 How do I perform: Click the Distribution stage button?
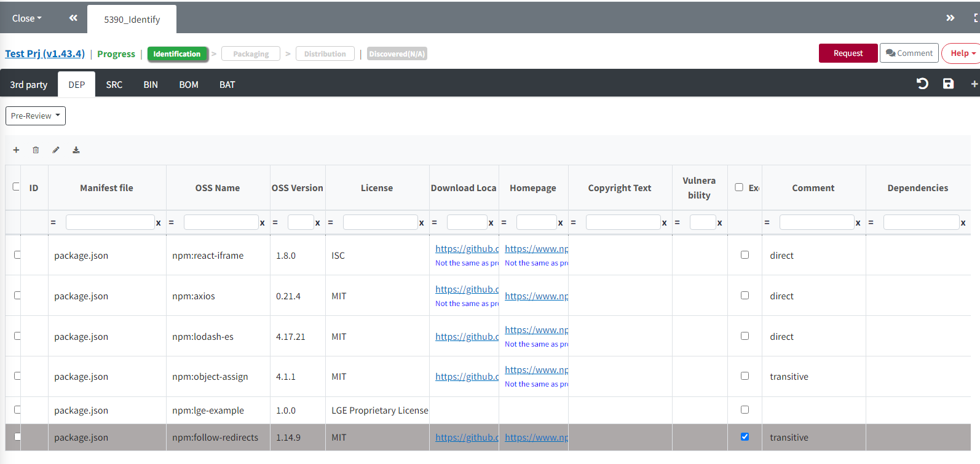[325, 54]
